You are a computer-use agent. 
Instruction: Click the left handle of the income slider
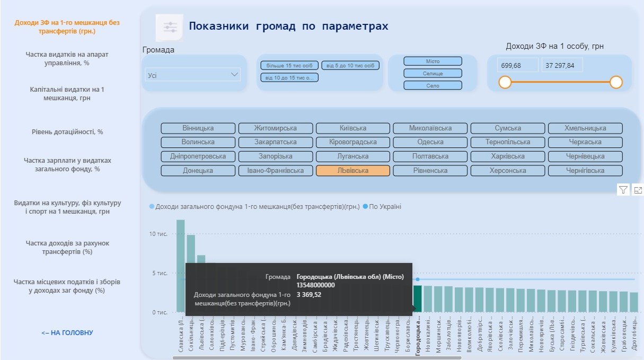[x=505, y=82]
